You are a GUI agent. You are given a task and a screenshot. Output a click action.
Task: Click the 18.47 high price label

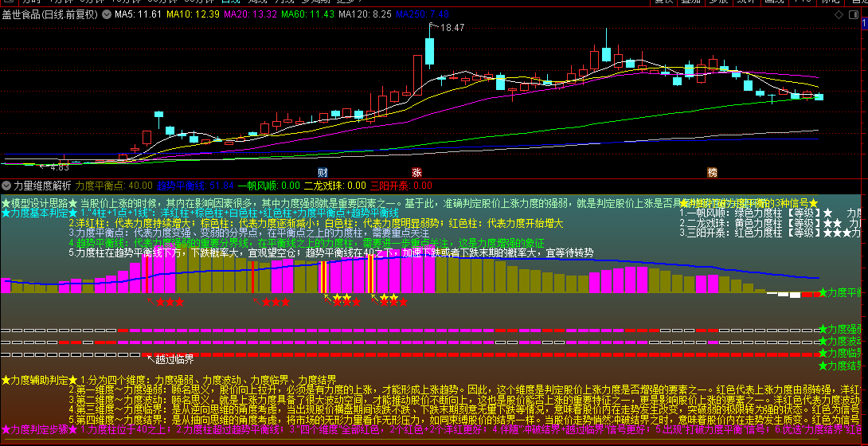coord(452,28)
